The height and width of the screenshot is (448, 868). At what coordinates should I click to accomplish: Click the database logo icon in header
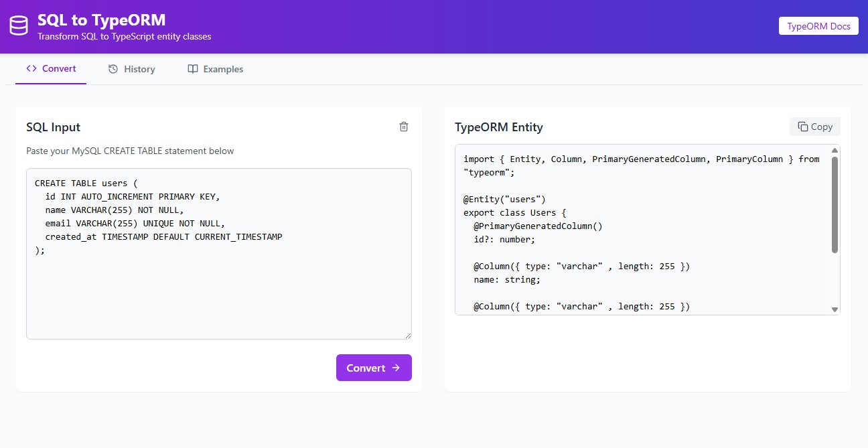(x=19, y=26)
